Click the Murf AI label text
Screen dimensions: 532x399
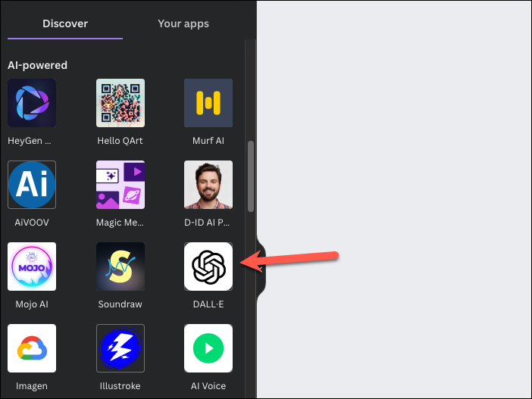click(x=208, y=141)
